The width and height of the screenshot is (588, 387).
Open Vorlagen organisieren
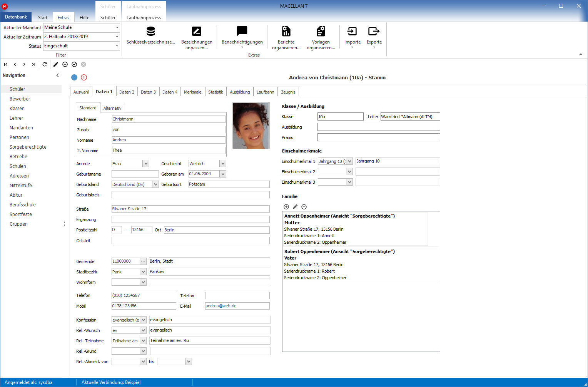tap(321, 31)
